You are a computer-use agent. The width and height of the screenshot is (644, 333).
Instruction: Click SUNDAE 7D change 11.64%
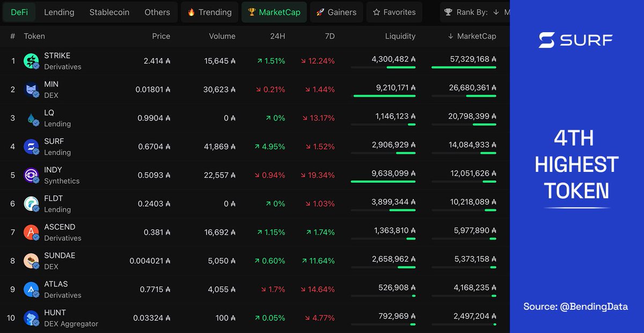coord(318,261)
